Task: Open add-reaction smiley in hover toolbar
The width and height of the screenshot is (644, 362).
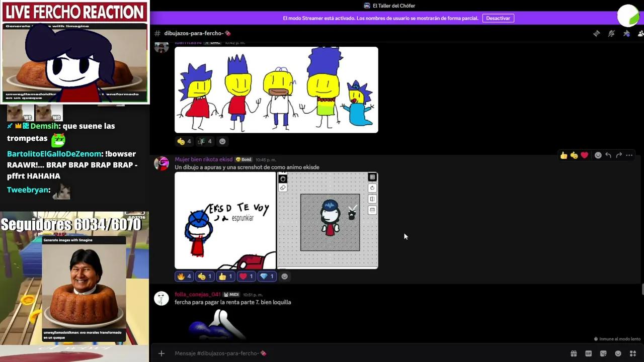Action: (598, 155)
